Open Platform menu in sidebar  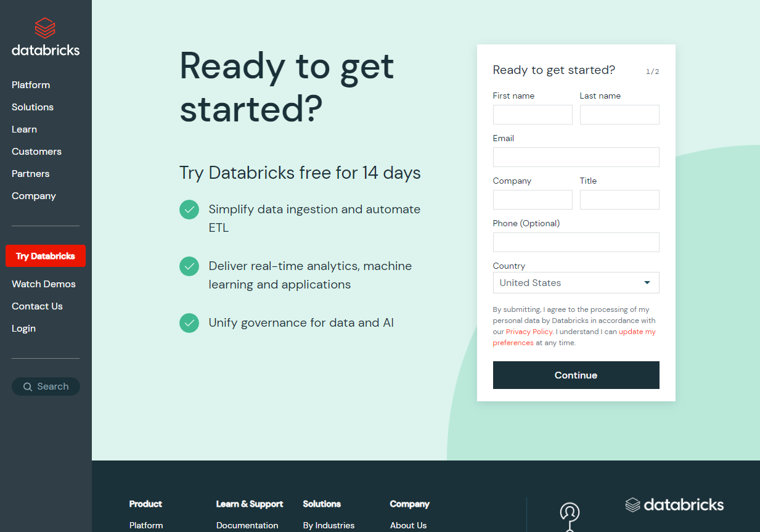(x=31, y=85)
